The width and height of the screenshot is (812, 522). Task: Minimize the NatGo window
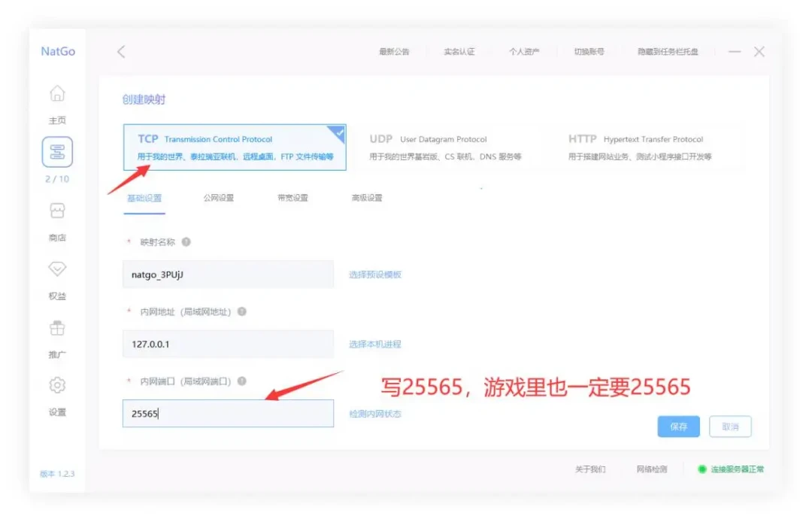click(x=735, y=51)
